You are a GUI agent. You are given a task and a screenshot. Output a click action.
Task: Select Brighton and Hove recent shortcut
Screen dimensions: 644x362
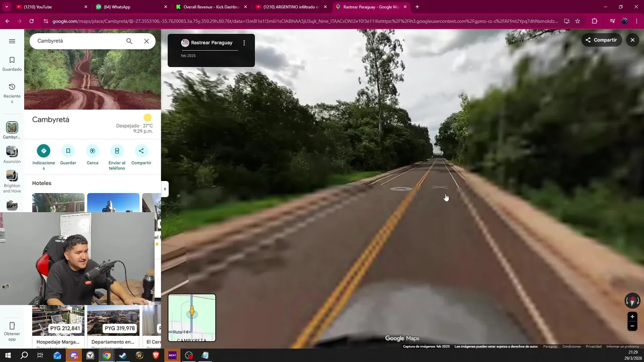tap(12, 182)
